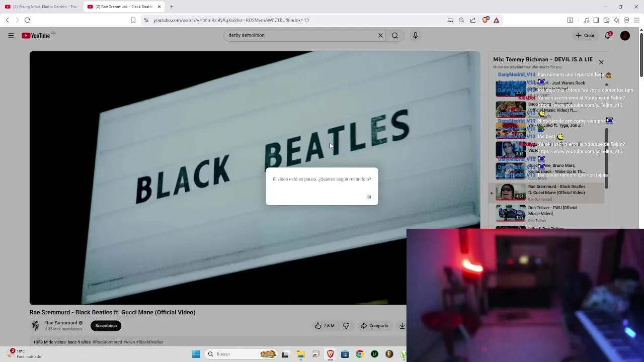Share the video via Compartir
The width and height of the screenshot is (644, 362).
point(374,326)
